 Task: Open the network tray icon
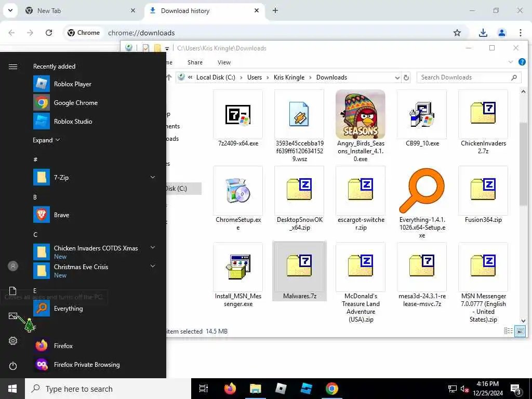tap(453, 389)
